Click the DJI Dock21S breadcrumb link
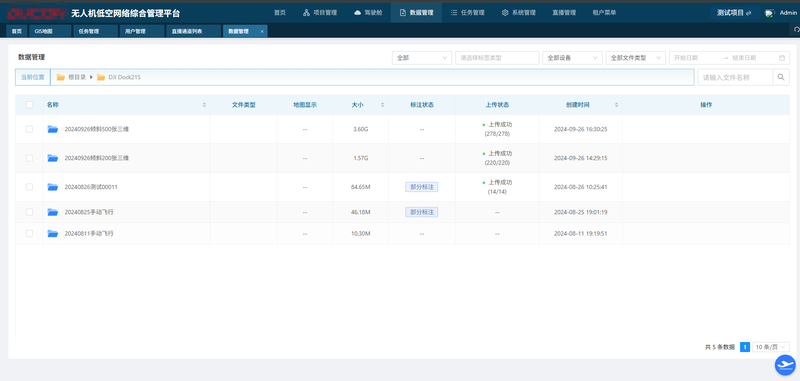 point(124,78)
